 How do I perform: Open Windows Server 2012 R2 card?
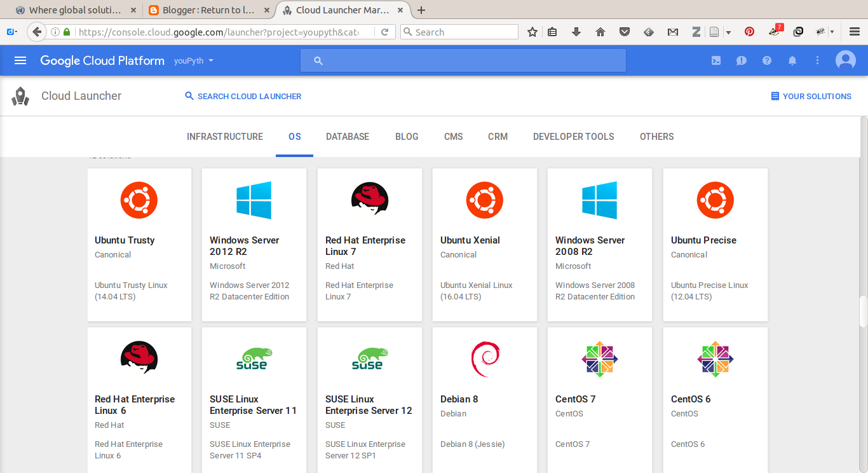click(254, 245)
